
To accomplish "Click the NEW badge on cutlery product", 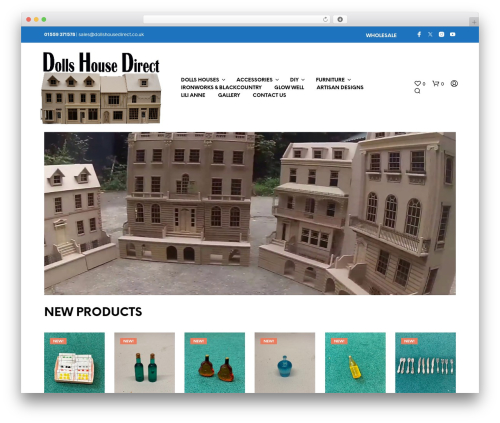I will pyautogui.click(x=409, y=341).
